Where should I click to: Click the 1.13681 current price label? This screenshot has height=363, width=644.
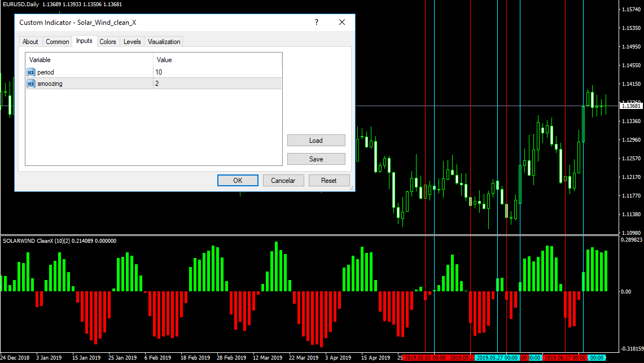click(630, 106)
